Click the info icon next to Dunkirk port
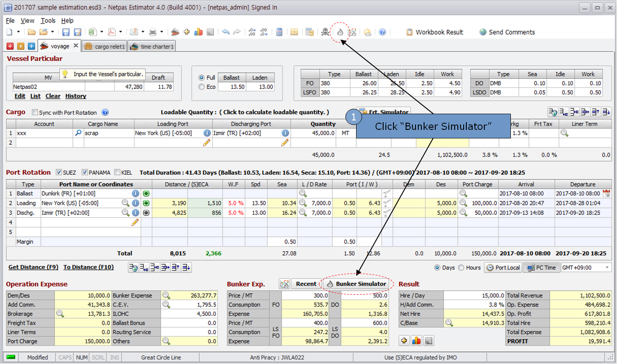Screen dimensions: 617x364 coord(135,193)
